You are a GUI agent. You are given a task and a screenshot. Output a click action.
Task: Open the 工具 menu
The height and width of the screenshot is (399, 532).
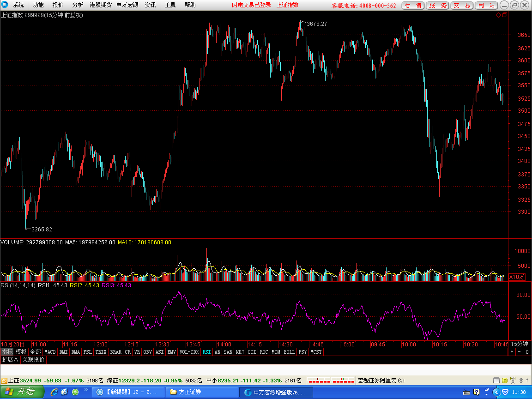click(x=170, y=5)
